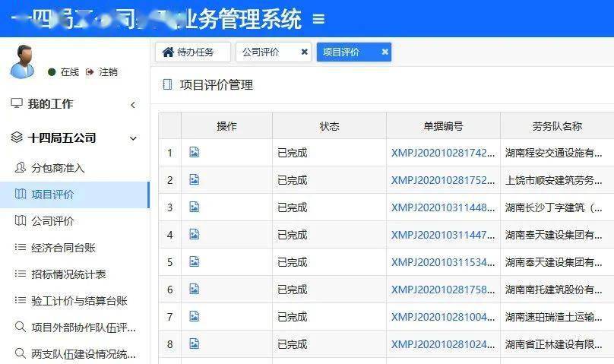Open 招标情况统计表 in the sidebar
Screen dimensions: 614x364
coord(68,274)
